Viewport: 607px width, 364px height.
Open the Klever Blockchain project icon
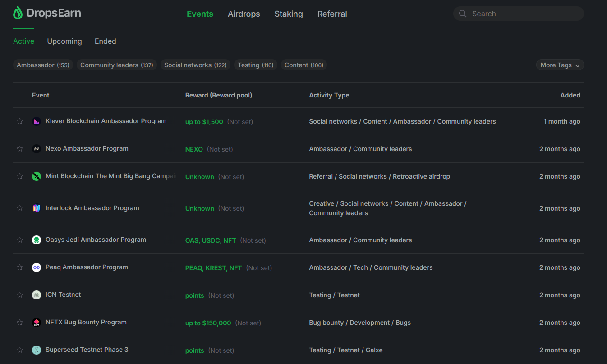click(37, 121)
